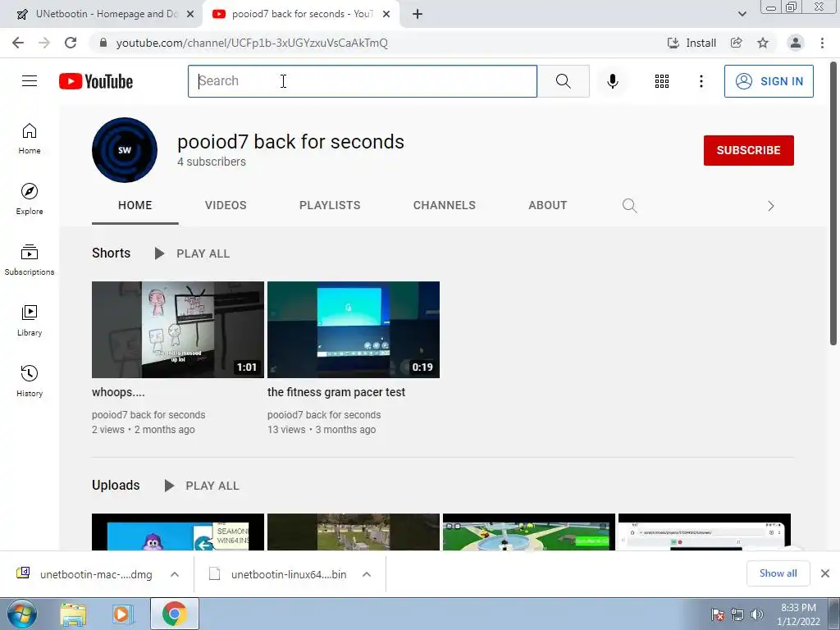Click Install in the address bar
This screenshot has height=630, width=840.
(x=691, y=43)
